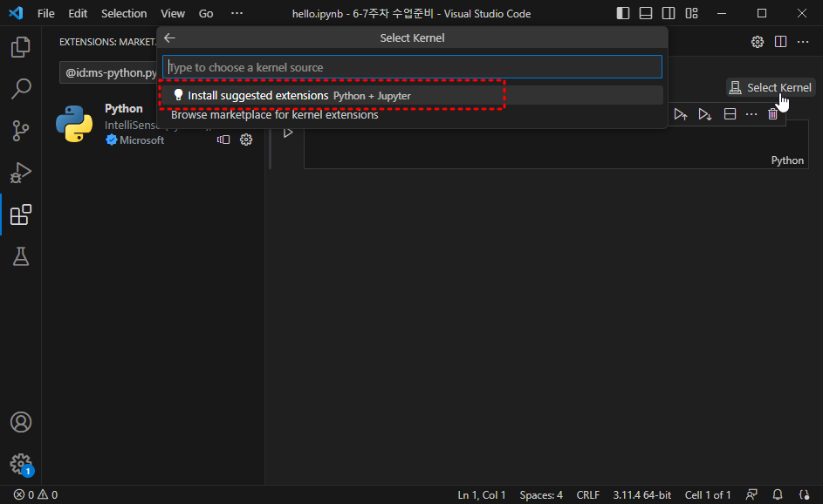Open the Run and Debug view
The image size is (823, 504).
[20, 173]
